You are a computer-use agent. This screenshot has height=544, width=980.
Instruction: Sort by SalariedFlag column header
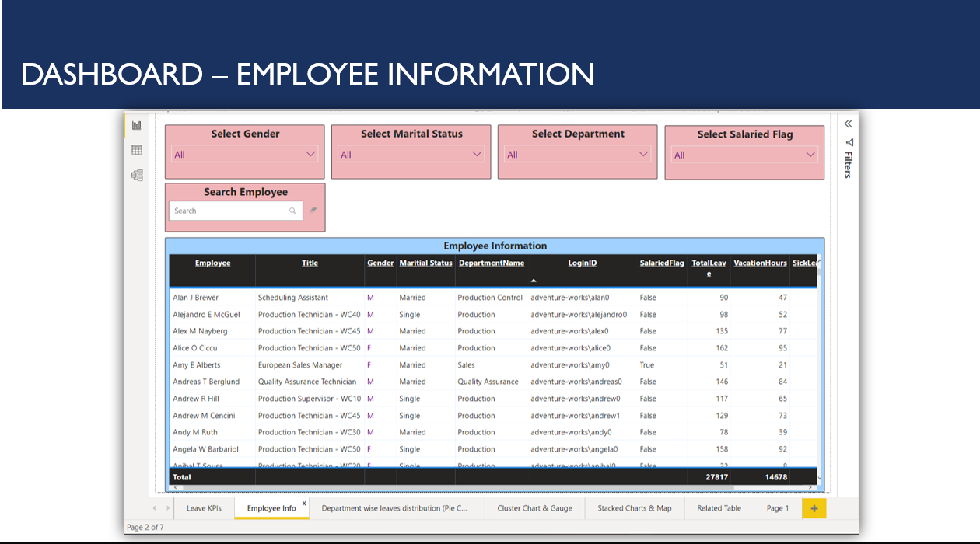coord(662,263)
